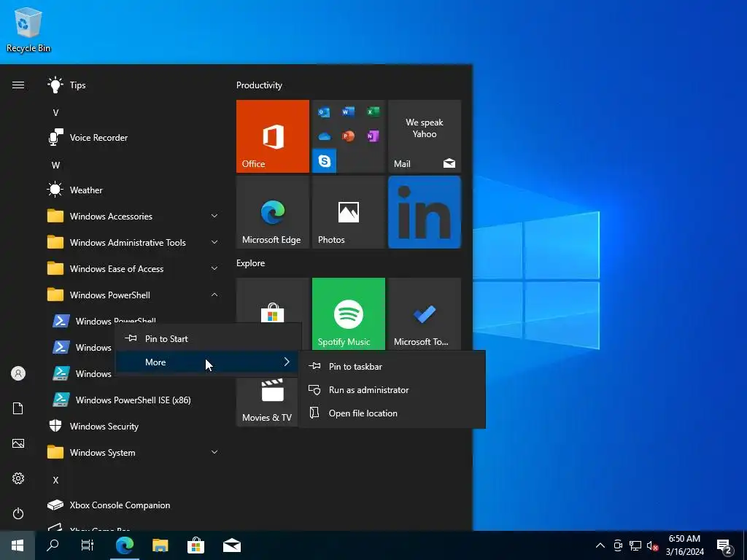
Task: Click Skype icon in Office apps tile
Action: 325,161
